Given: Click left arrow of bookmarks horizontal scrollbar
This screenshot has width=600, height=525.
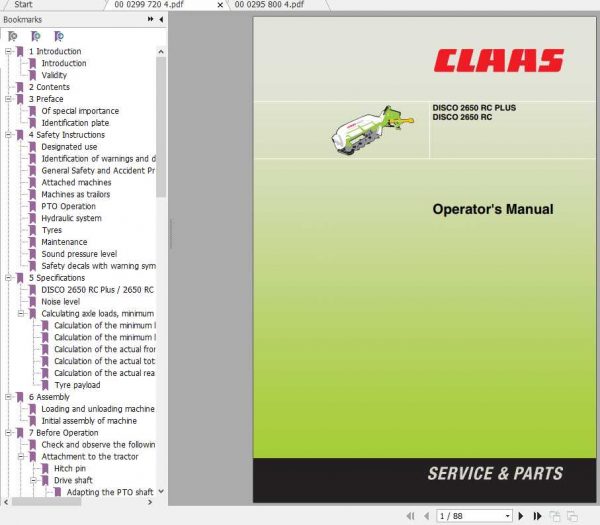Looking at the screenshot, I should (6, 502).
